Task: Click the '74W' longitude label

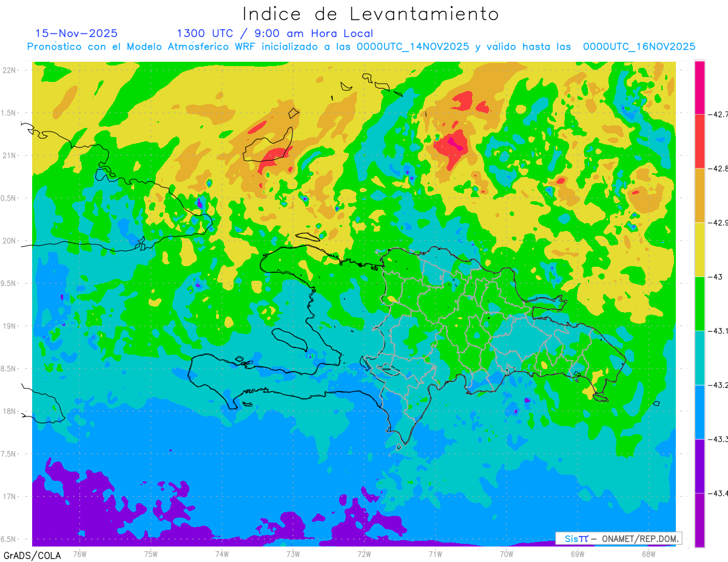Action: click(x=221, y=554)
